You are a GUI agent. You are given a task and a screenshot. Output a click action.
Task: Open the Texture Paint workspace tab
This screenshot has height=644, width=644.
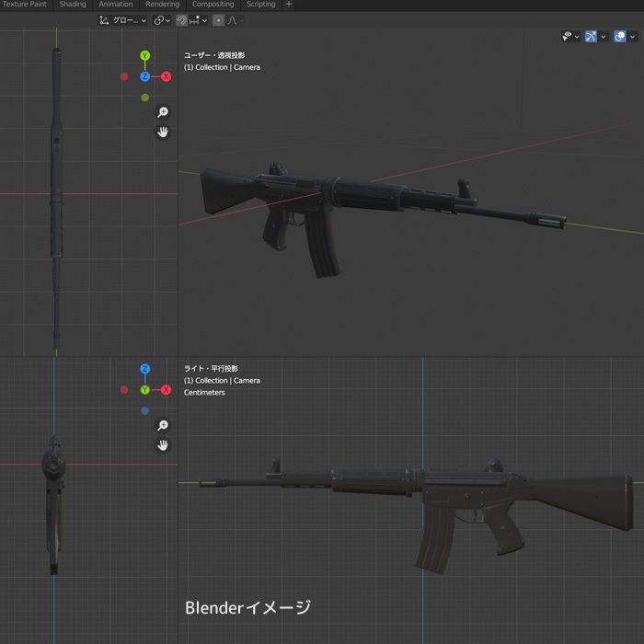[24, 5]
